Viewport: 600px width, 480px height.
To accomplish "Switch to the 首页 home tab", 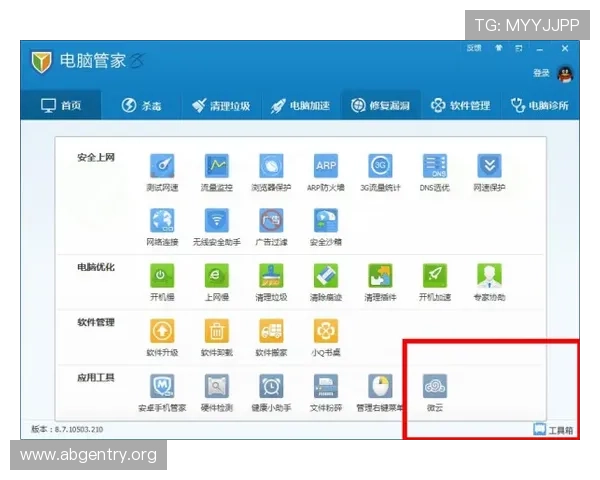I will (61, 105).
